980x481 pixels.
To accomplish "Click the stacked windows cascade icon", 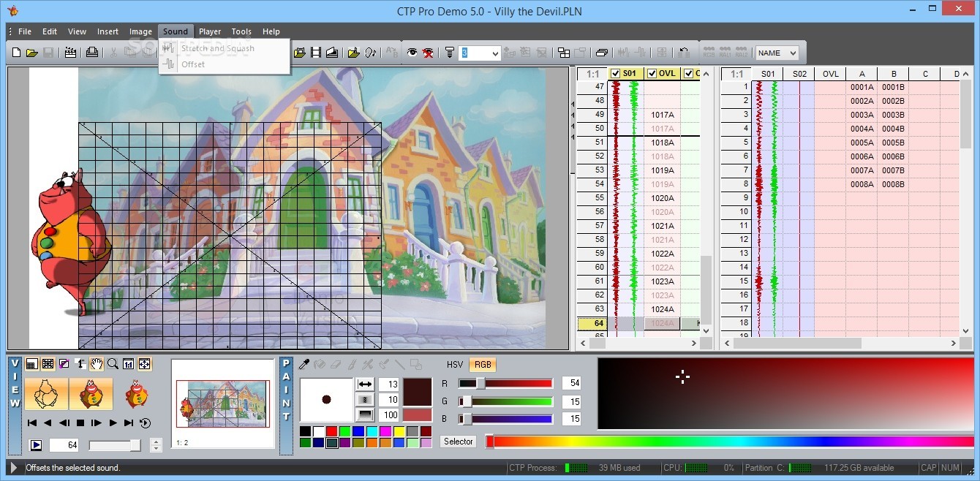I will 602,53.
